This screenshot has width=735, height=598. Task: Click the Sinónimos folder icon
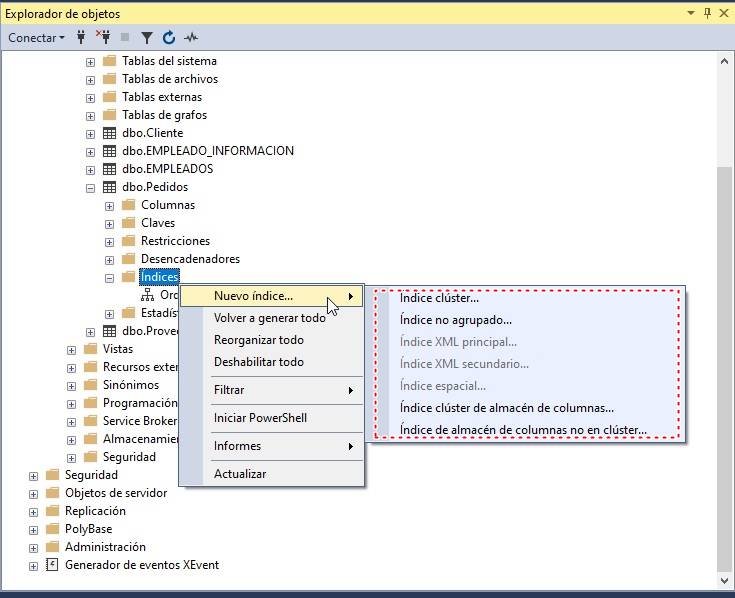point(90,385)
